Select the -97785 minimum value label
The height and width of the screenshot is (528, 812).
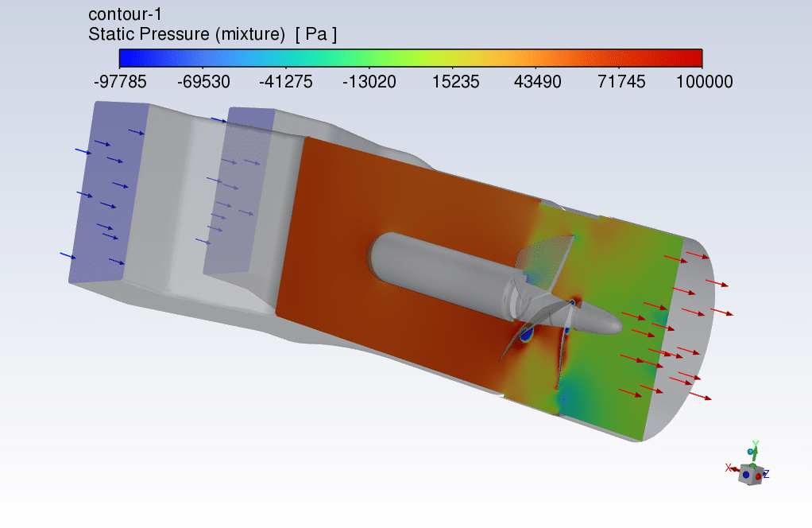(x=118, y=82)
